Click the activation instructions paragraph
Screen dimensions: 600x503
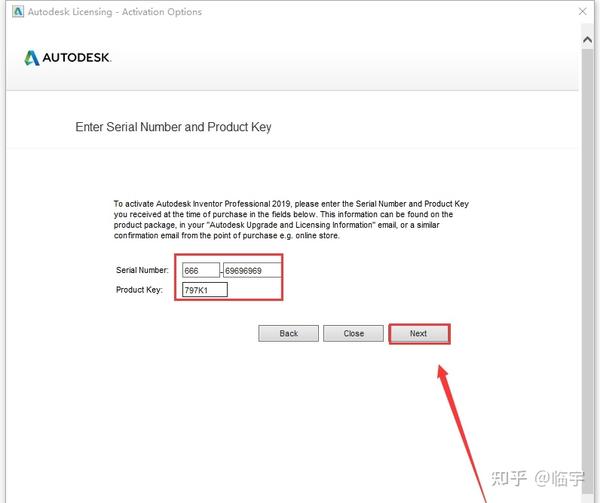(291, 220)
